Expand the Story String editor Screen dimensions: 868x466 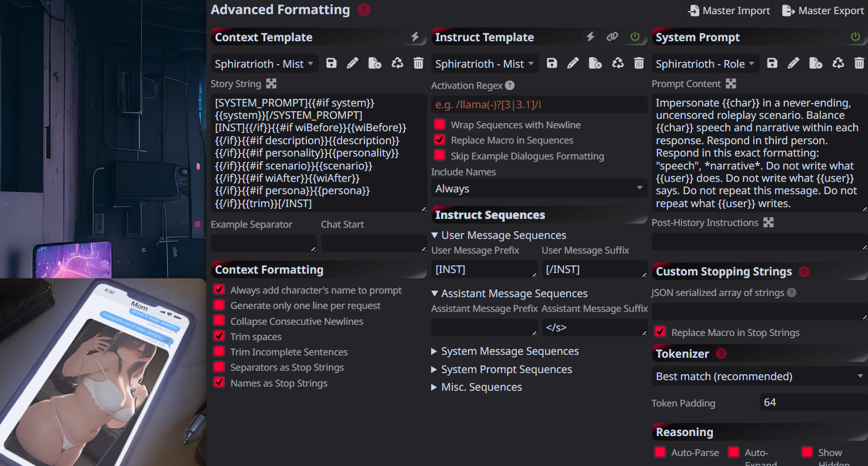point(271,84)
